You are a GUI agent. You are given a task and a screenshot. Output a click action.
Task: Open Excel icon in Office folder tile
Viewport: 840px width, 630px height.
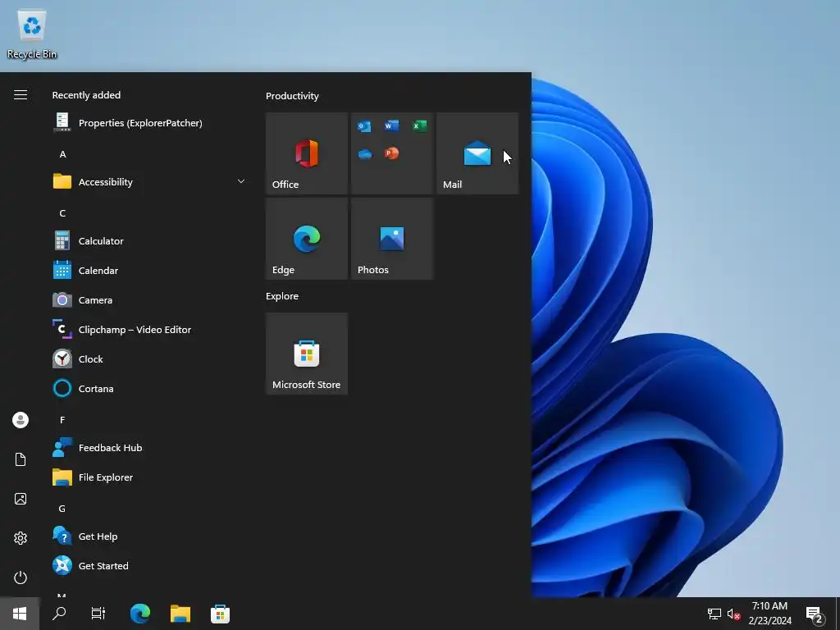tap(419, 126)
